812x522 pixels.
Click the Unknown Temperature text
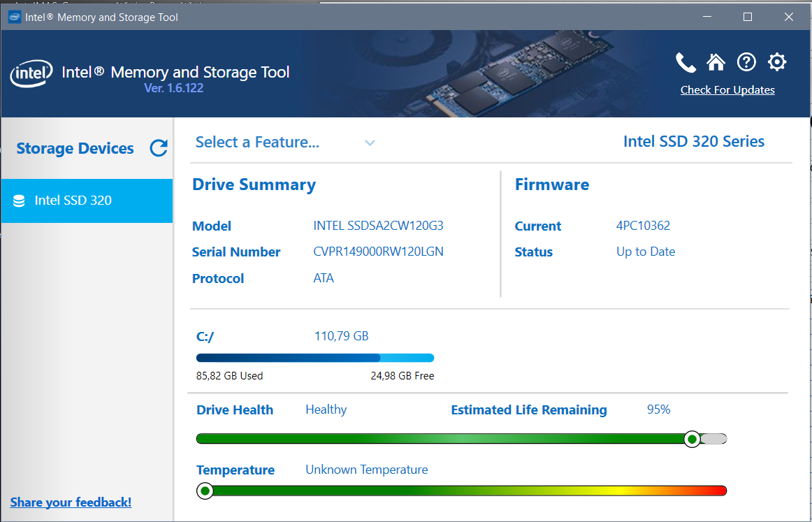367,470
